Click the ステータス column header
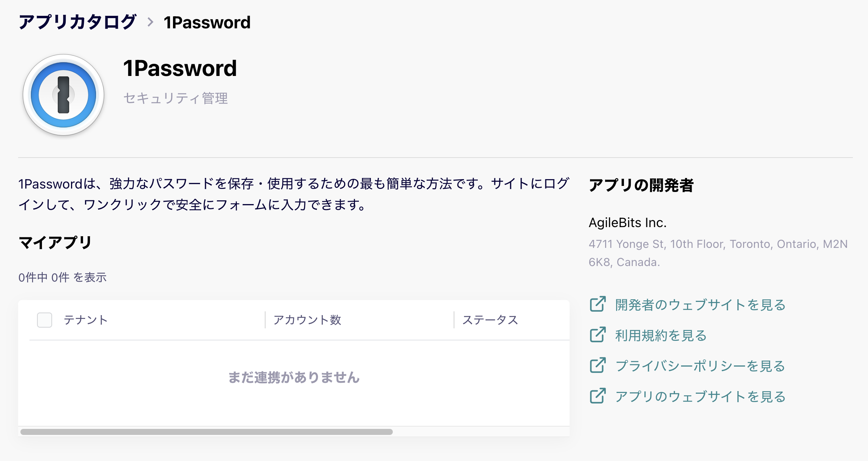This screenshot has height=461, width=868. click(490, 320)
